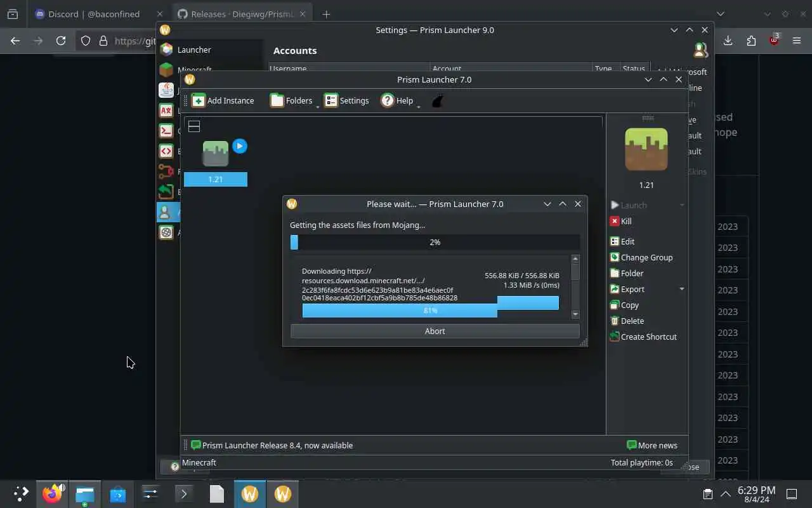Click Export in the instance panel
The height and width of the screenshot is (508, 812).
click(x=627, y=289)
